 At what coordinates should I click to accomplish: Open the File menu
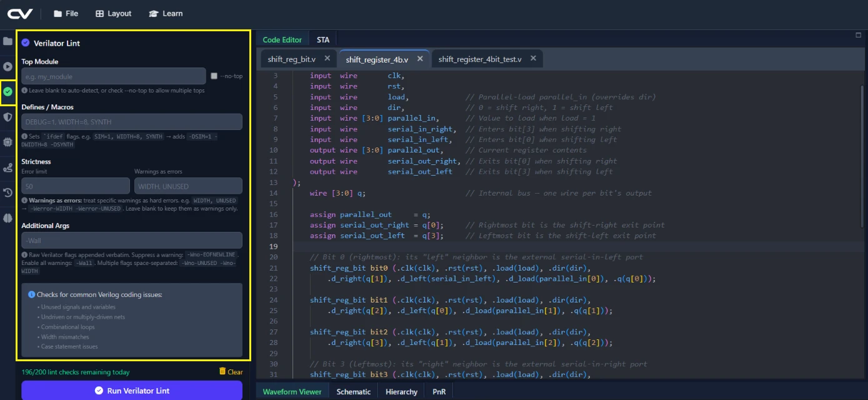pyautogui.click(x=66, y=14)
